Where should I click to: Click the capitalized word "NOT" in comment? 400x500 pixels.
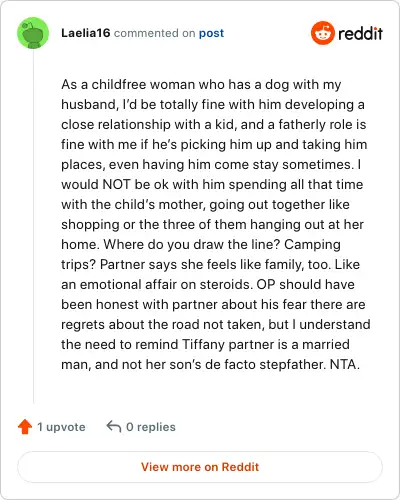(x=116, y=184)
